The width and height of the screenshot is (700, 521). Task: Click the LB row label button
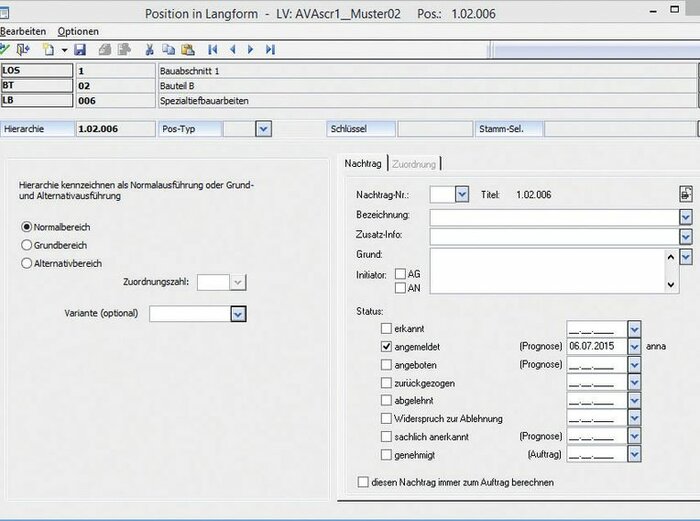click(37, 100)
